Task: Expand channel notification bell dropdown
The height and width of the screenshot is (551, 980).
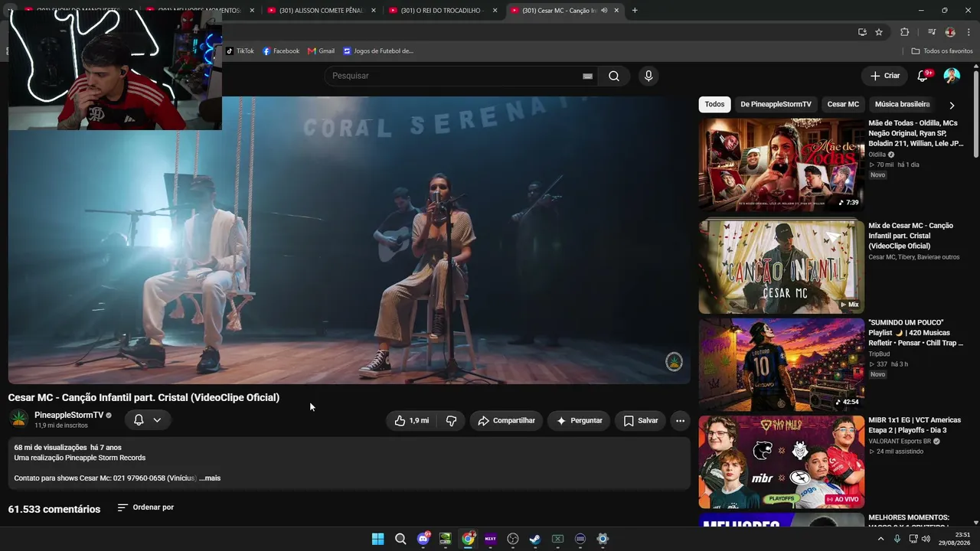Action: (x=148, y=419)
